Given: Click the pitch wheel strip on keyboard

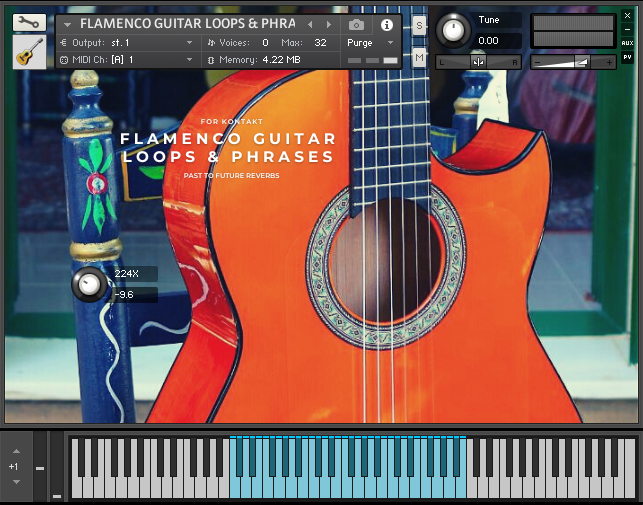Looking at the screenshot, I should coord(40,466).
